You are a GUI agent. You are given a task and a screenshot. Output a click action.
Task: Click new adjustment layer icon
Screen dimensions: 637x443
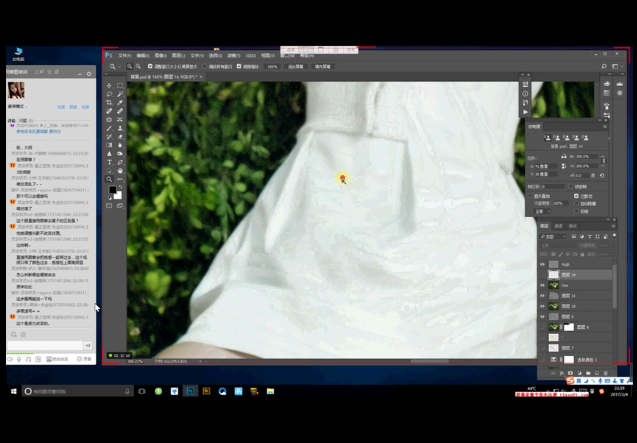(x=579, y=373)
